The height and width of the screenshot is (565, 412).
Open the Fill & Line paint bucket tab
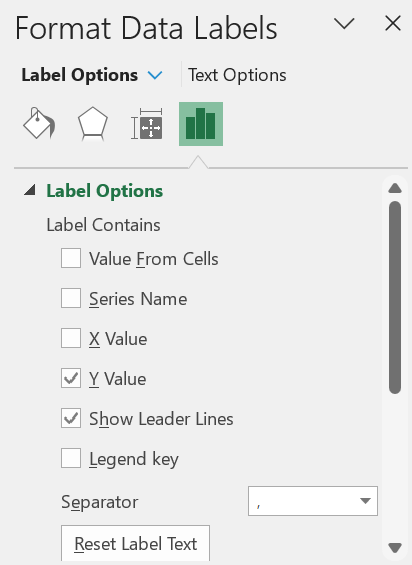(x=39, y=124)
